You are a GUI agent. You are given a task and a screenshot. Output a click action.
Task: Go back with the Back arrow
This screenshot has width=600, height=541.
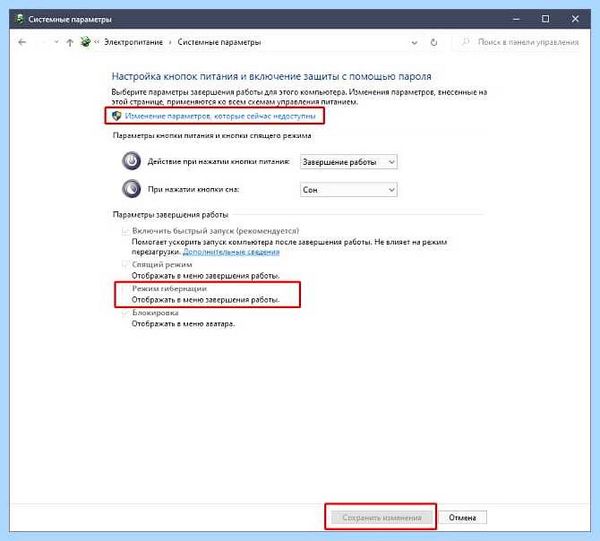(x=22, y=42)
